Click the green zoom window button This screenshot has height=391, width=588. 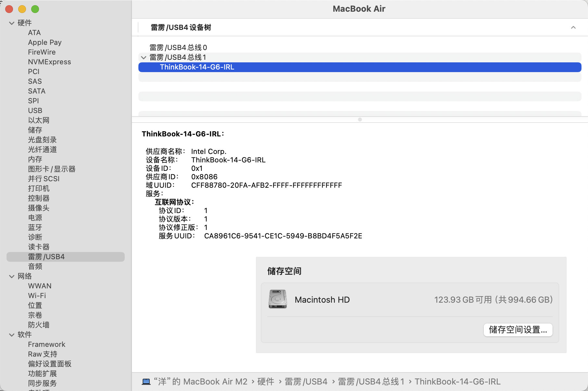coord(35,9)
